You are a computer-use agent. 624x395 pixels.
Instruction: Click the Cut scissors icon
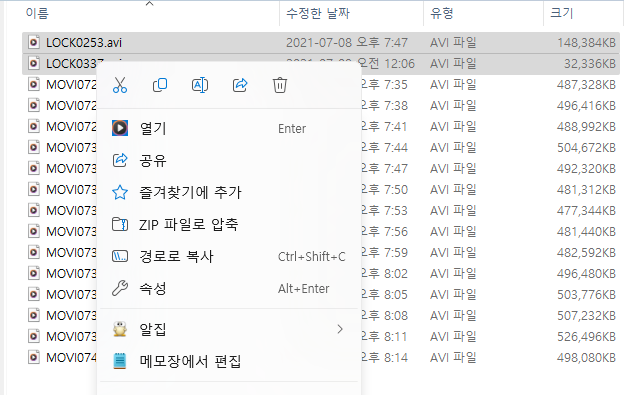click(x=120, y=85)
